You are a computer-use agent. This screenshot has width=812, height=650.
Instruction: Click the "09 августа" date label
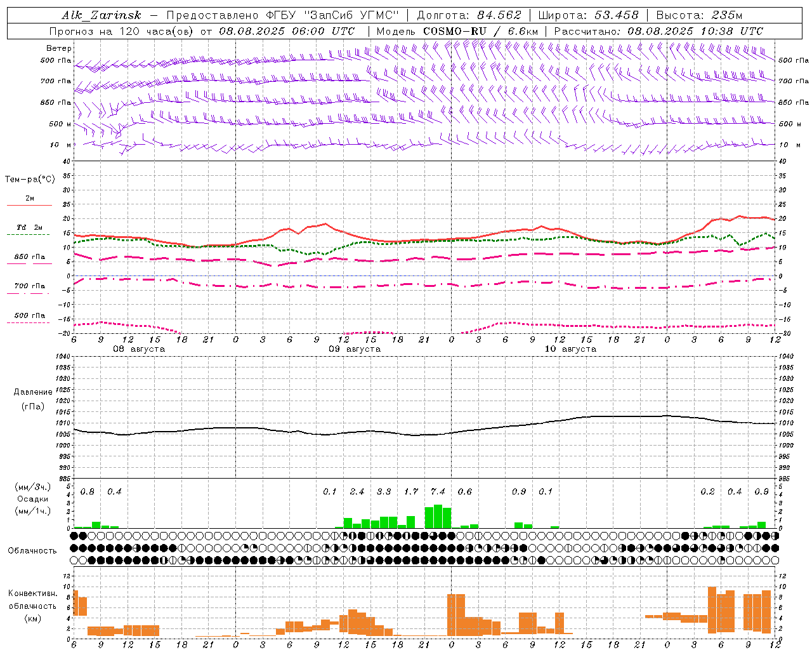click(355, 349)
